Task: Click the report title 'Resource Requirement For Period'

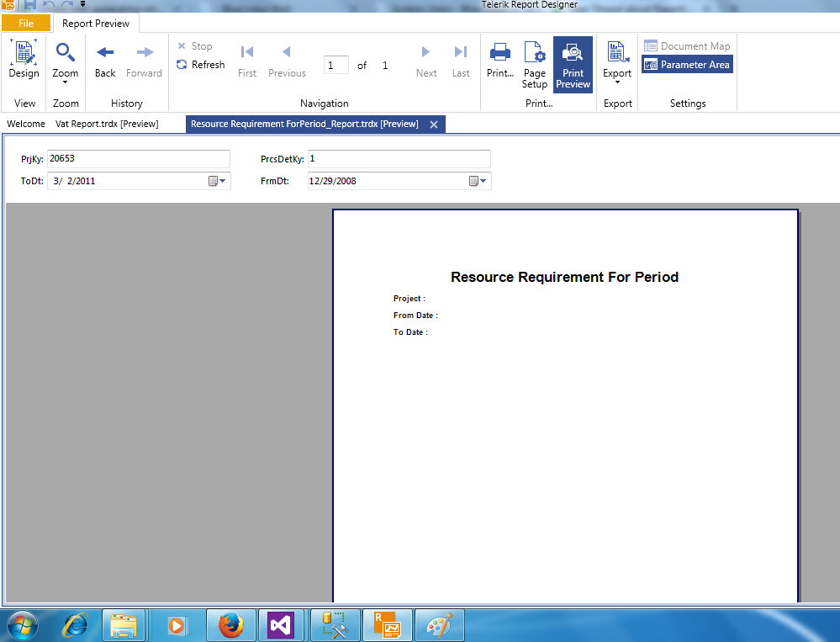Action: pyautogui.click(x=565, y=277)
